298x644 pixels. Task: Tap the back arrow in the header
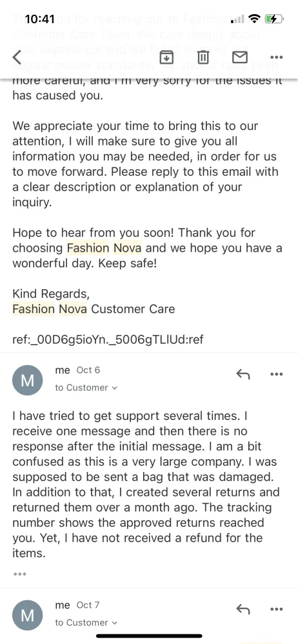[17, 57]
